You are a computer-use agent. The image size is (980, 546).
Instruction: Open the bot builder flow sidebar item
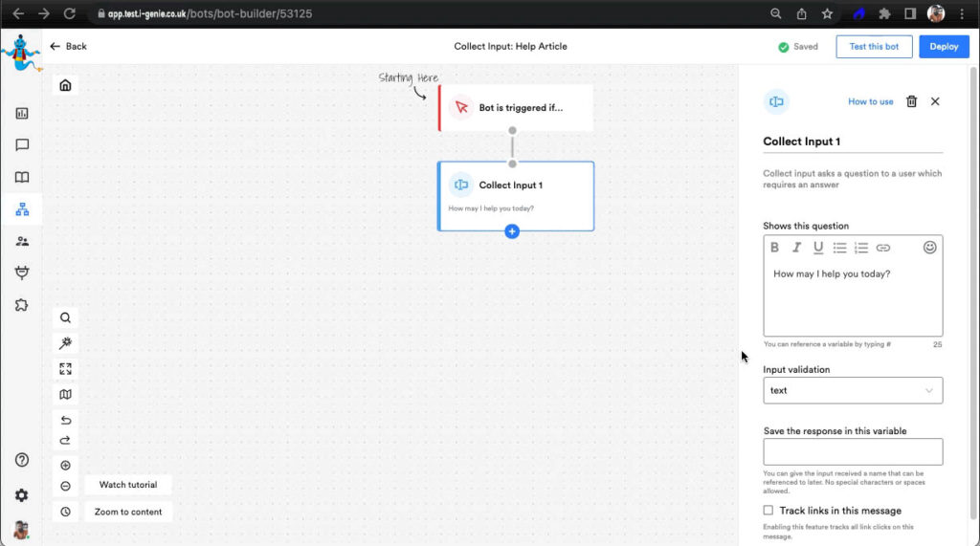click(x=22, y=209)
